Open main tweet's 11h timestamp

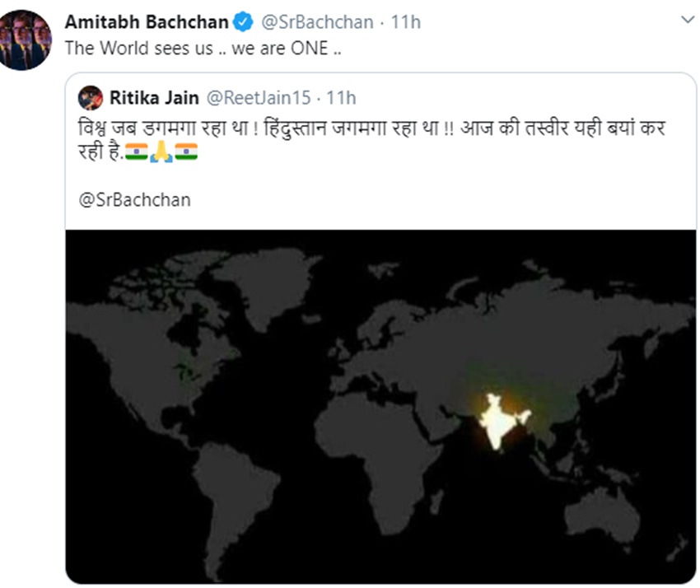point(406,21)
